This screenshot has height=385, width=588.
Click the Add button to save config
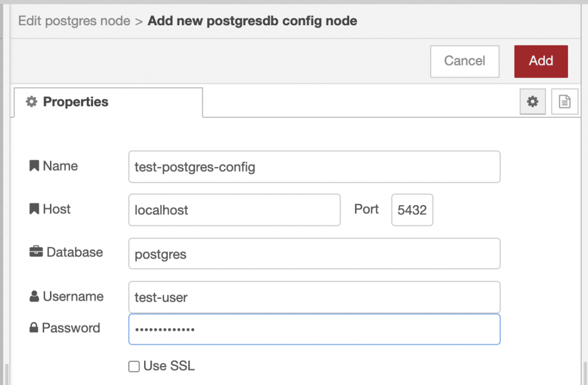point(540,61)
